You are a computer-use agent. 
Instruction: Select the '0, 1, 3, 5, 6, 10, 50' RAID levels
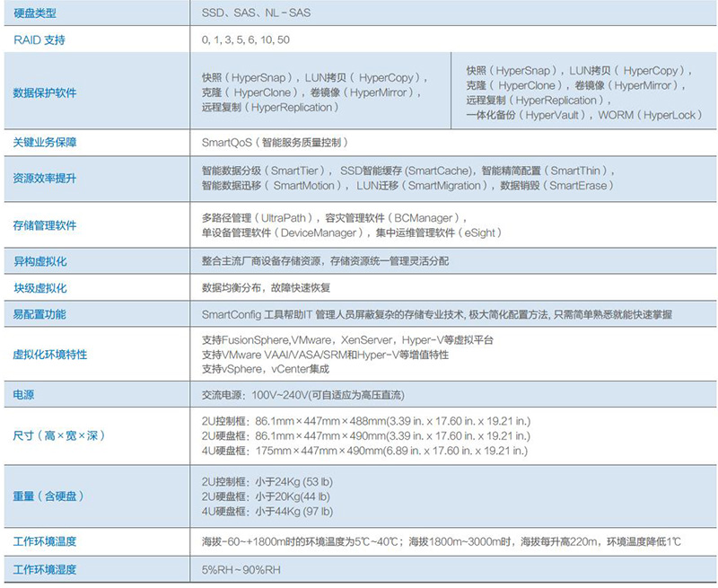(245, 39)
